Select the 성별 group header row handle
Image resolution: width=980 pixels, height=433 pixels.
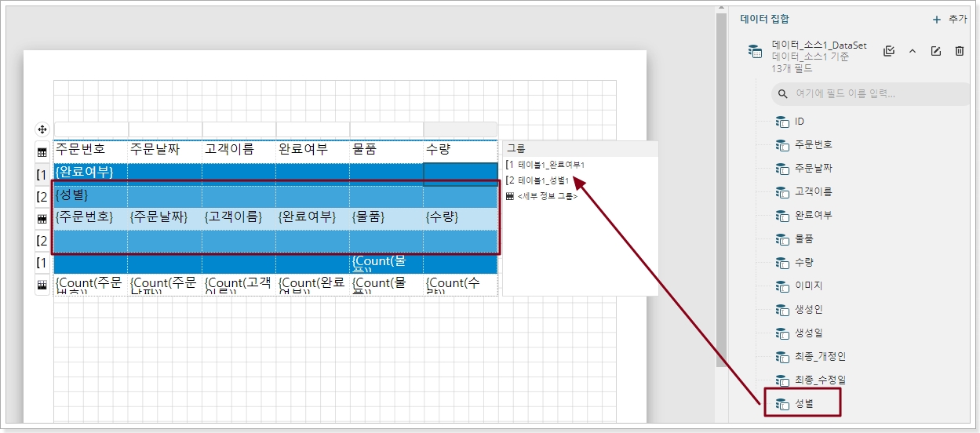point(42,196)
